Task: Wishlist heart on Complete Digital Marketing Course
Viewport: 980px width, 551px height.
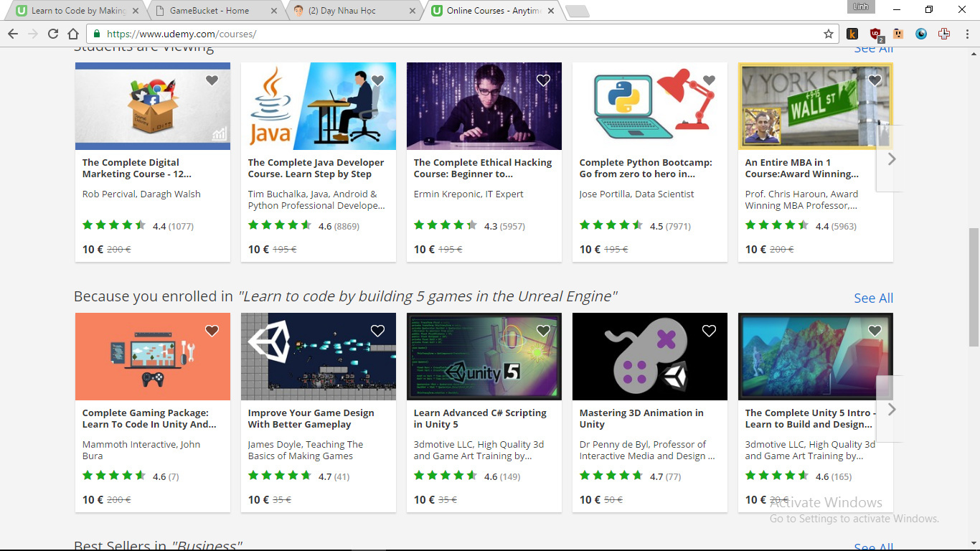Action: 212,80
